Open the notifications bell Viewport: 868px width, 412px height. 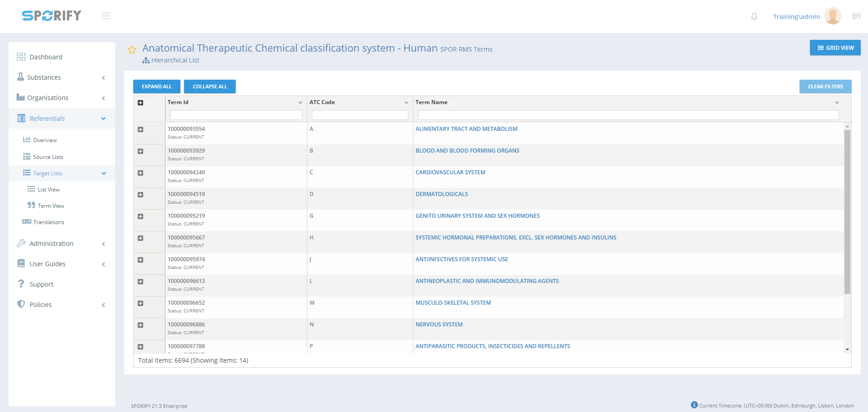754,17
